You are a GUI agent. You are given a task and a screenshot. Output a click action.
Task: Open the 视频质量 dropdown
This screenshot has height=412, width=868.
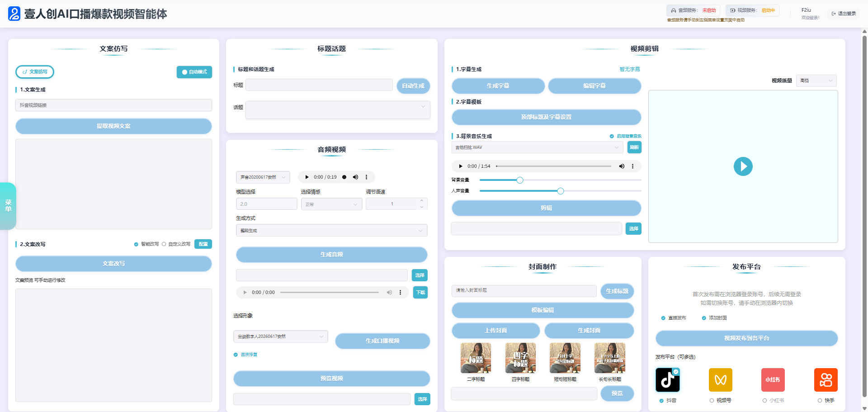point(816,81)
